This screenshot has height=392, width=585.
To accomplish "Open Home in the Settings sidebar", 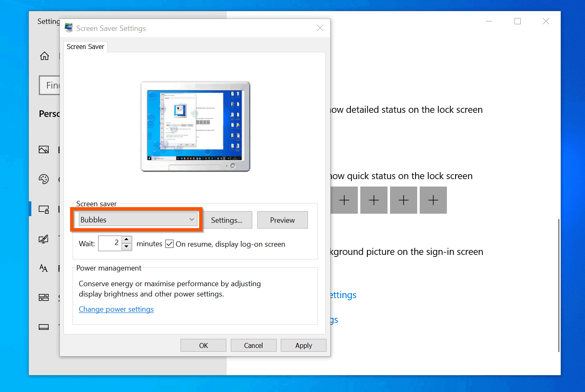I will point(44,56).
